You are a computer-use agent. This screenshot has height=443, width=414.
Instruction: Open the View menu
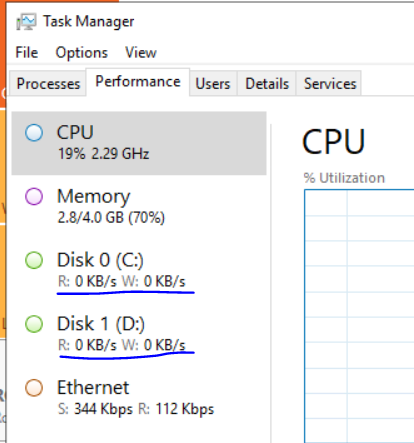click(141, 53)
